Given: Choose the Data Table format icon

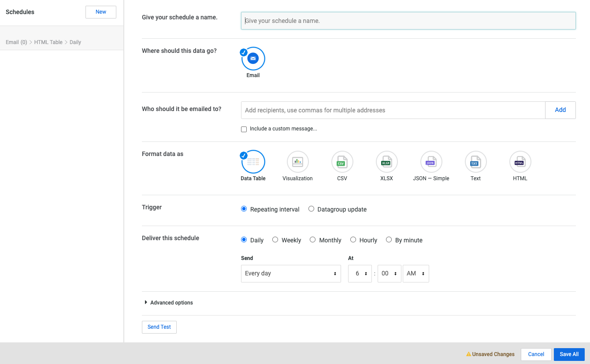Looking at the screenshot, I should (253, 162).
